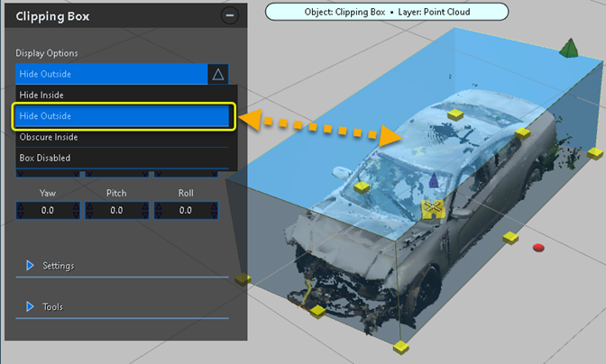Select Hide Inside option
Image resolution: width=606 pixels, height=364 pixels.
(122, 95)
